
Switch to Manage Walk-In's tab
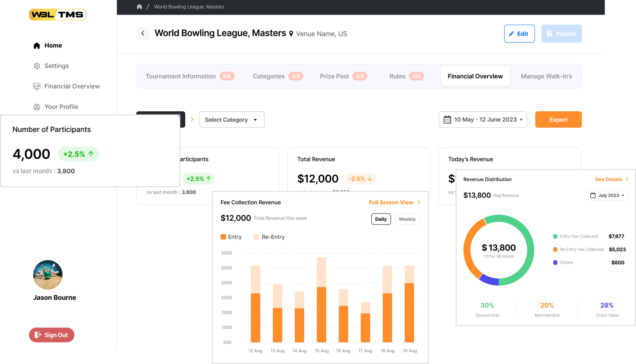[x=546, y=76]
